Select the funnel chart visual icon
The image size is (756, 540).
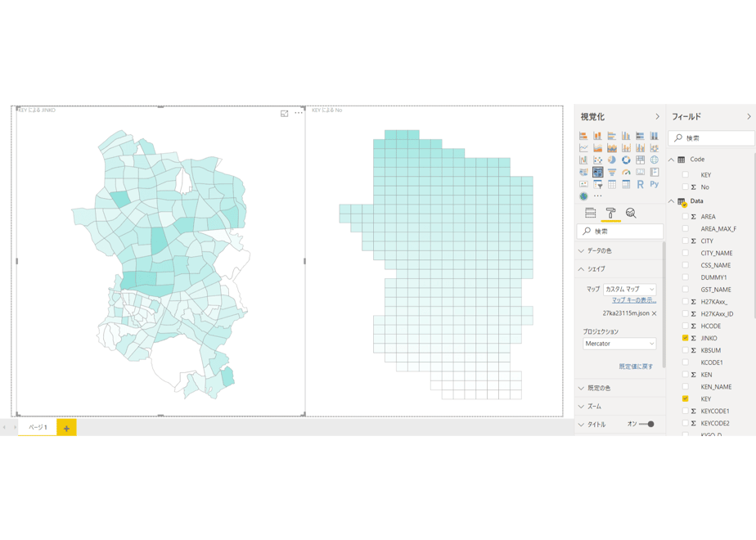(x=612, y=172)
